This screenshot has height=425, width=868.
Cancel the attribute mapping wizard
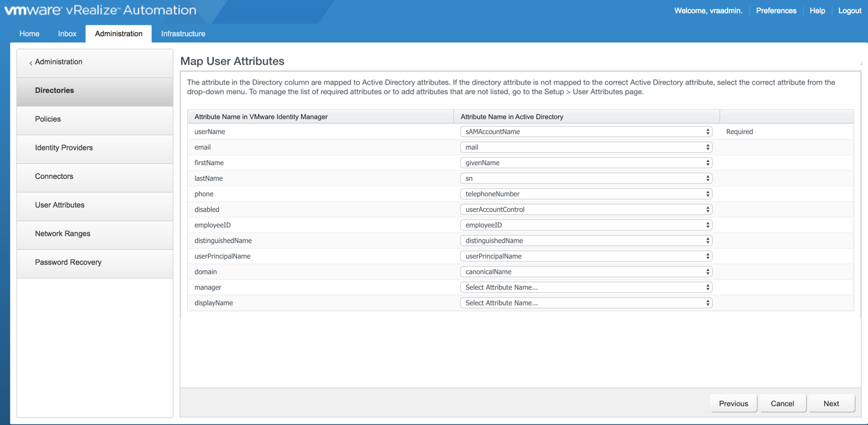coord(782,403)
